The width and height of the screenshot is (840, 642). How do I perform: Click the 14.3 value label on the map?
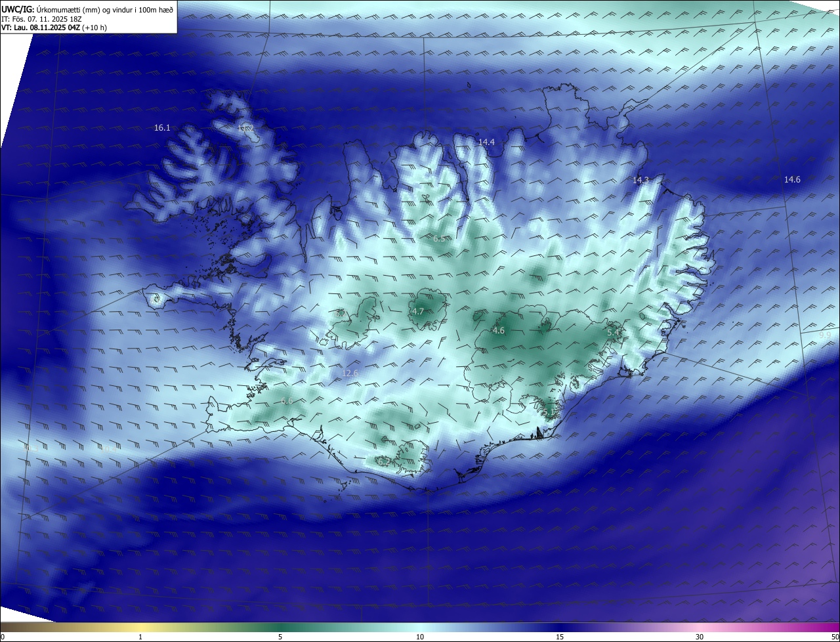[640, 180]
